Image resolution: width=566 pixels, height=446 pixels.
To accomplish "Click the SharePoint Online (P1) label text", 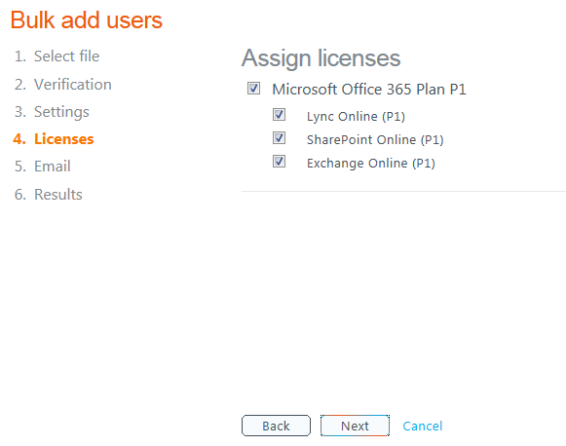I will coord(375,140).
